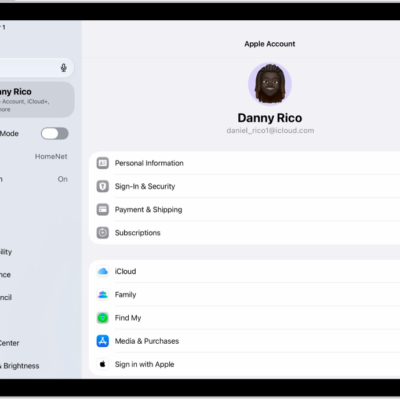Image resolution: width=400 pixels, height=400 pixels.
Task: Tap Danny Rico's Memoji profile picture
Action: coord(270,84)
